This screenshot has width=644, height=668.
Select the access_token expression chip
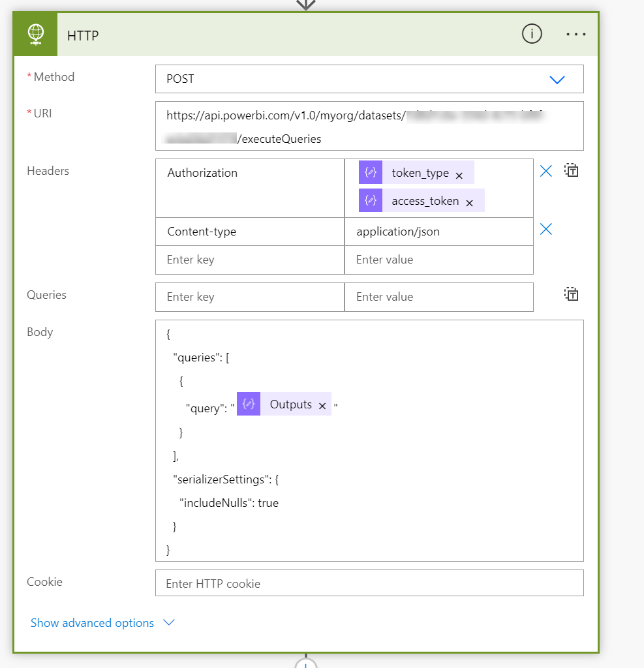point(425,201)
